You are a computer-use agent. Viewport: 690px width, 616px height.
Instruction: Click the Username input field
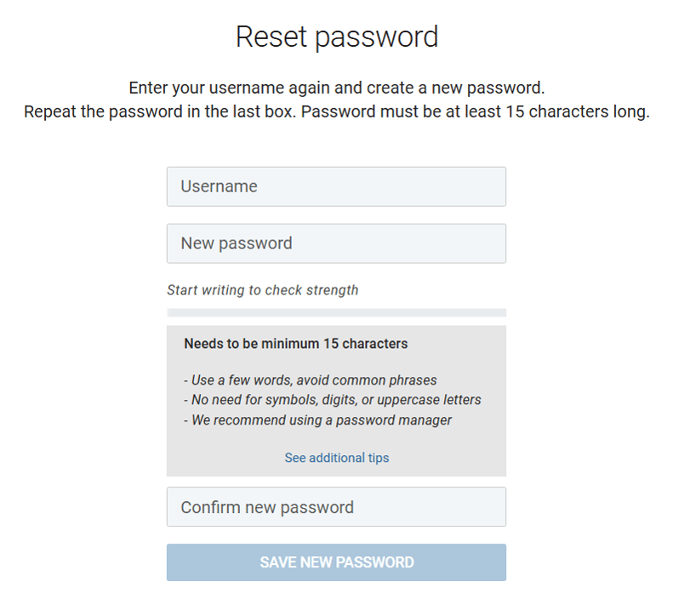click(336, 186)
